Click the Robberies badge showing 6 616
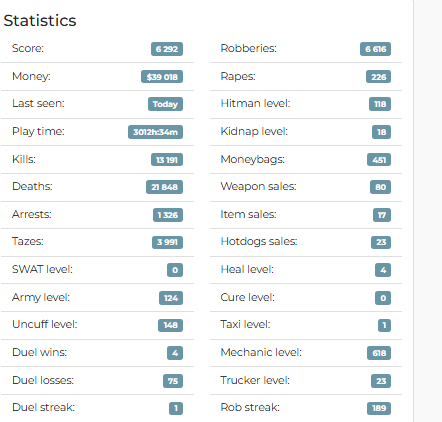The width and height of the screenshot is (442, 422). pyautogui.click(x=375, y=49)
